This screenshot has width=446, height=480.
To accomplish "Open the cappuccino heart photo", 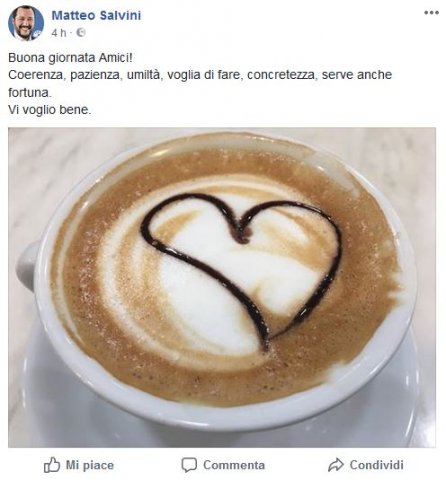I will pyautogui.click(x=222, y=287).
